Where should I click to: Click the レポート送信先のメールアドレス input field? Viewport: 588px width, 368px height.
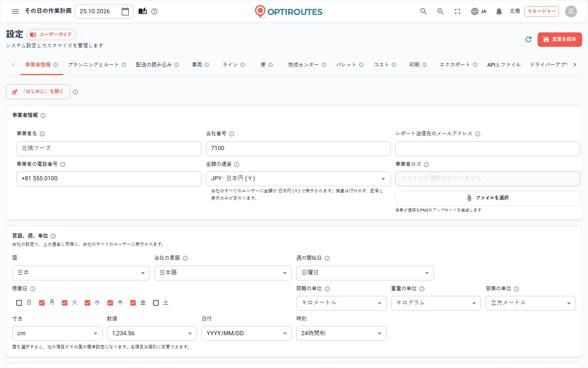pos(488,149)
